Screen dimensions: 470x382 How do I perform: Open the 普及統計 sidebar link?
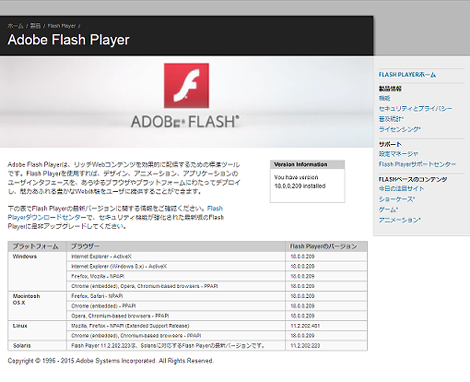391,119
